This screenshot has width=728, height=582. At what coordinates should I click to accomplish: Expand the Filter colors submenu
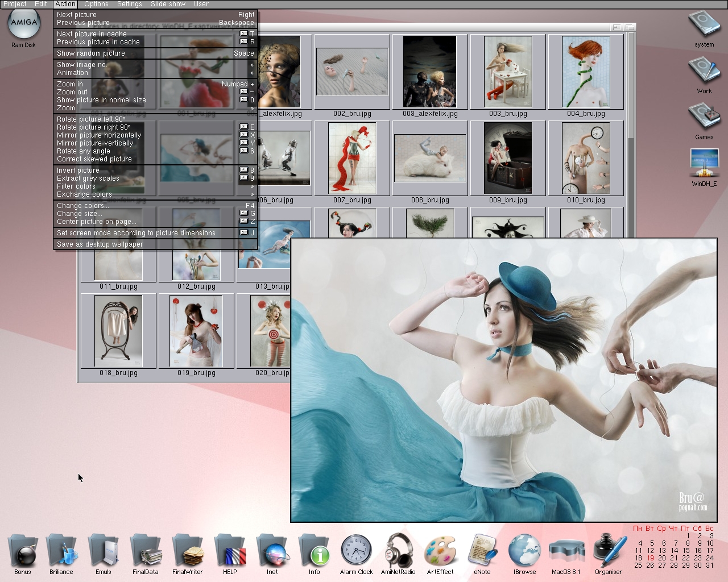pyautogui.click(x=155, y=186)
